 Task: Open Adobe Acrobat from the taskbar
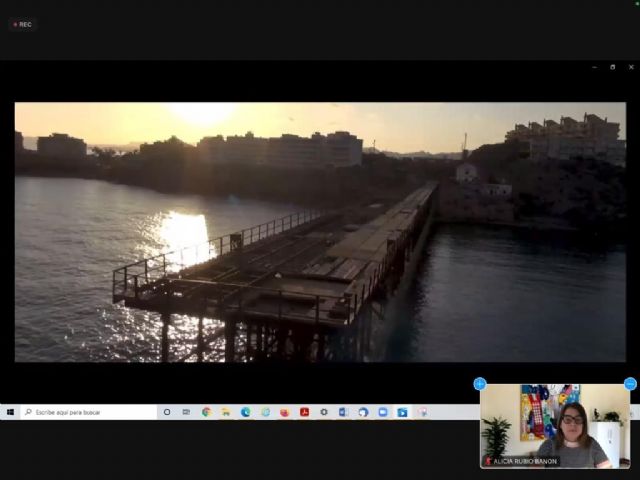click(304, 412)
